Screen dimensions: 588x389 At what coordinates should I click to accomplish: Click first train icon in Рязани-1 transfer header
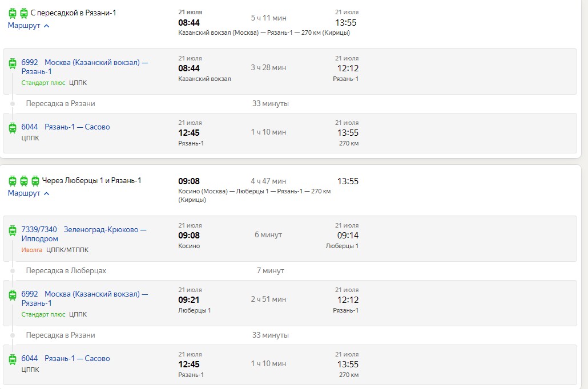(13, 13)
